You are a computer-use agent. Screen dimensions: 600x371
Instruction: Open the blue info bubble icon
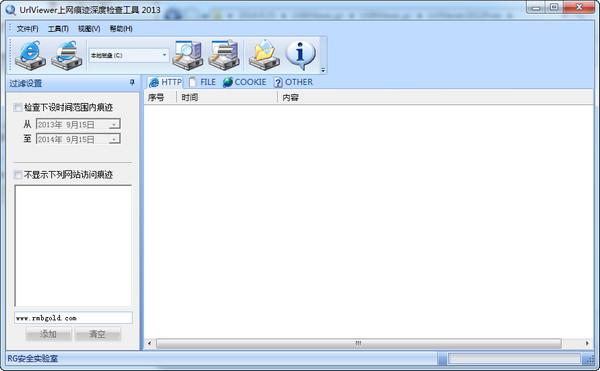pos(301,55)
